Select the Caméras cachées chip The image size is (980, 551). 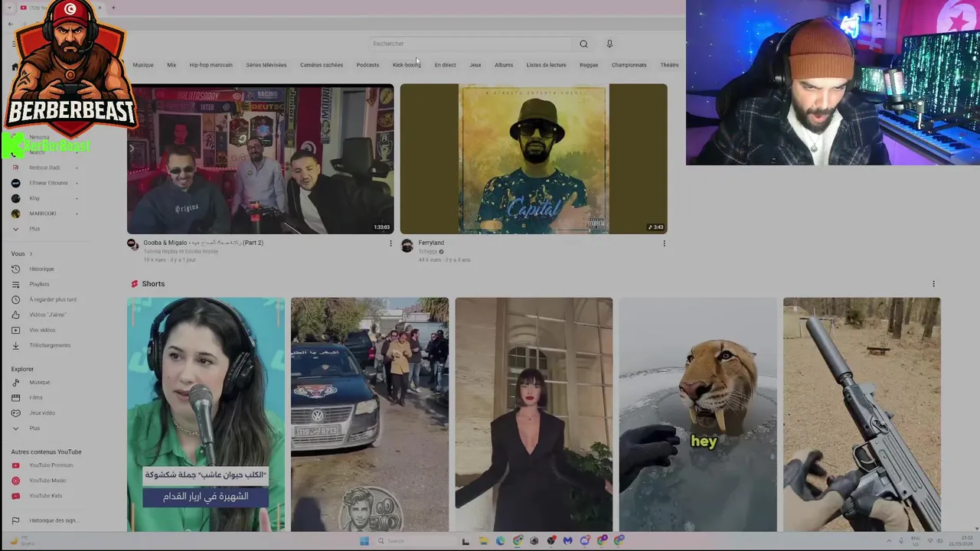click(x=322, y=65)
